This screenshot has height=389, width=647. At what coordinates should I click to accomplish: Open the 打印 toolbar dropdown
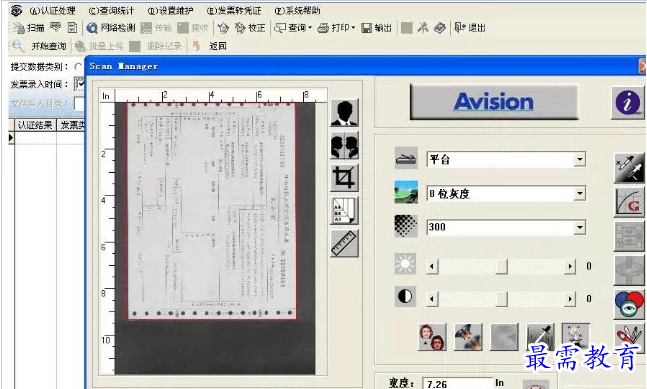336,28
